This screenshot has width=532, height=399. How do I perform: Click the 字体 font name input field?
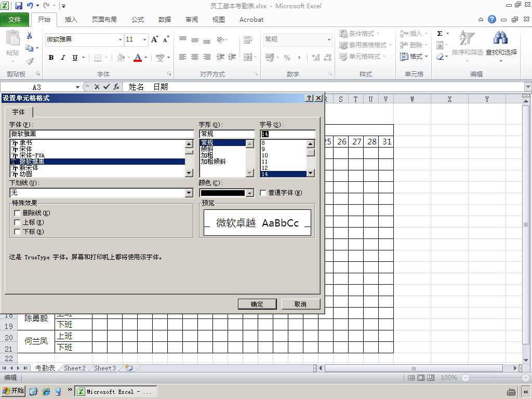(x=101, y=134)
